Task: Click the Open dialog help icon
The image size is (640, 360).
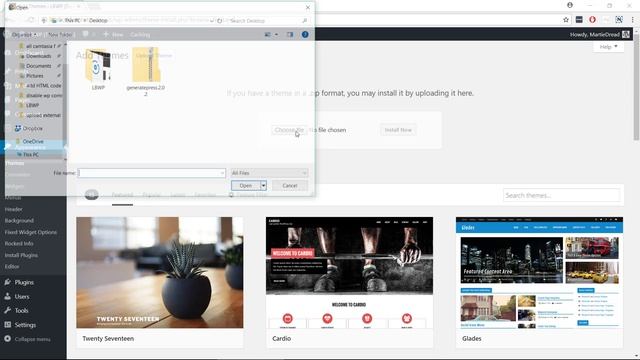Action: tap(305, 35)
